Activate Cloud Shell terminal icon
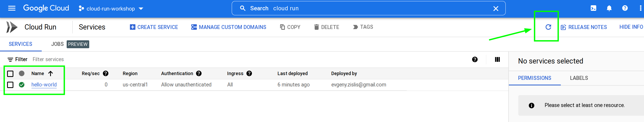This screenshot has height=122, width=644. [593, 8]
